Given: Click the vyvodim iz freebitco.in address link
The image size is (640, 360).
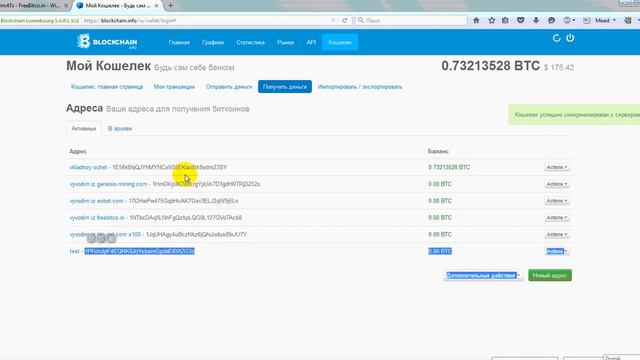Looking at the screenshot, I should (x=97, y=218).
